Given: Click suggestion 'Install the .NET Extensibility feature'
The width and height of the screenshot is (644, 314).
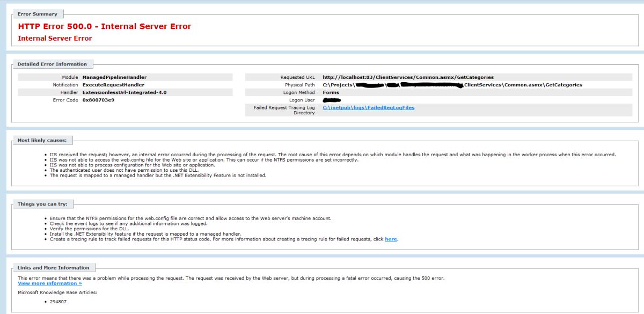Looking at the screenshot, I should [145, 234].
